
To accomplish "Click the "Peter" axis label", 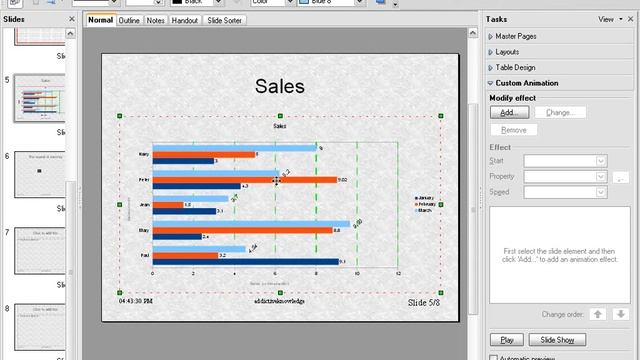I will tap(144, 180).
